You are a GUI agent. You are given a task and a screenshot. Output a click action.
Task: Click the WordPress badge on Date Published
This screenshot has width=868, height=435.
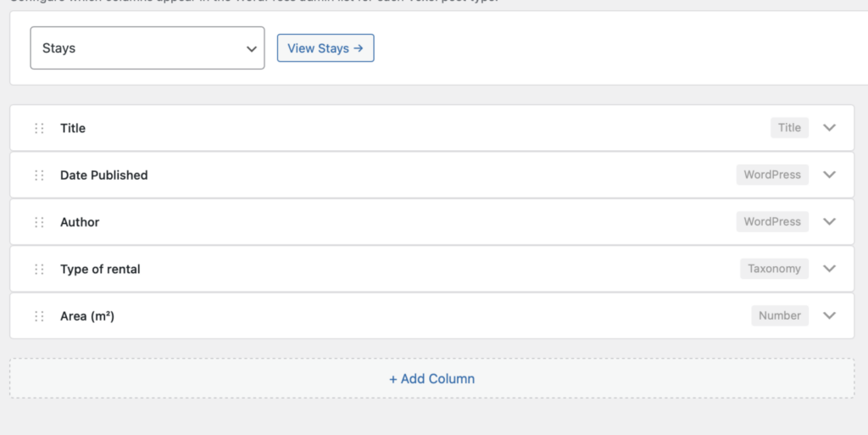point(772,175)
